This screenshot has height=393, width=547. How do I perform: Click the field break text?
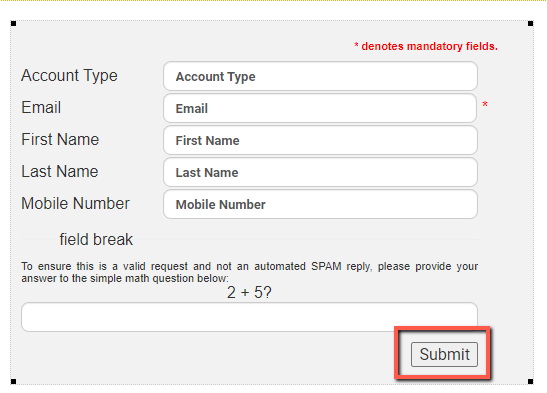point(96,240)
